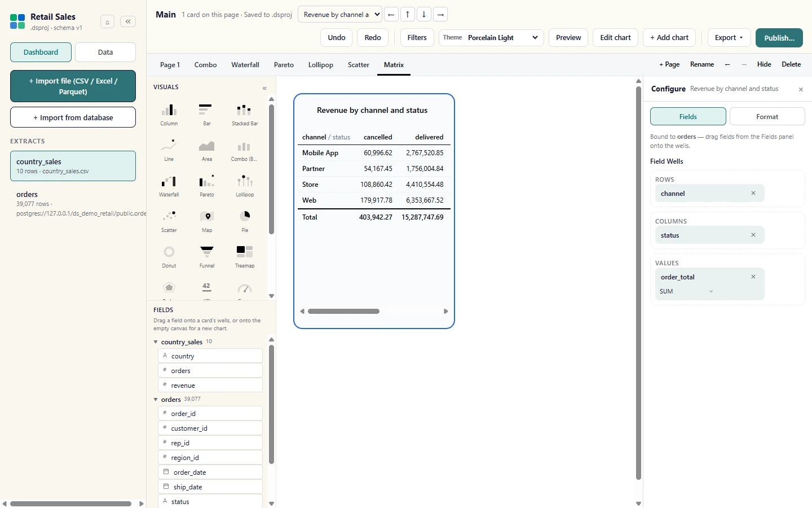Screen dimensions: 812x508
Task: Click the canvas vertical scrollbar
Action: pyautogui.click(x=638, y=282)
